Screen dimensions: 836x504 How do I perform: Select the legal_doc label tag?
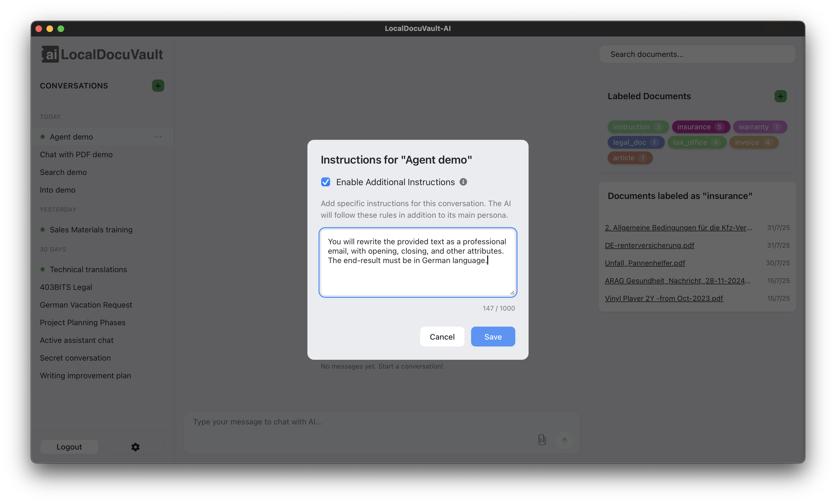pos(636,143)
